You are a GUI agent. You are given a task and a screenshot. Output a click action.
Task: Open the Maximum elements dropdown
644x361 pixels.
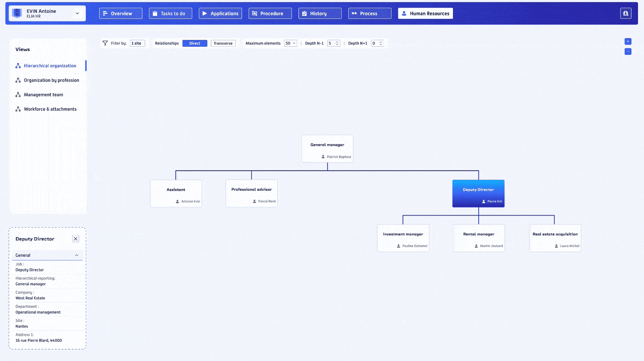point(290,43)
